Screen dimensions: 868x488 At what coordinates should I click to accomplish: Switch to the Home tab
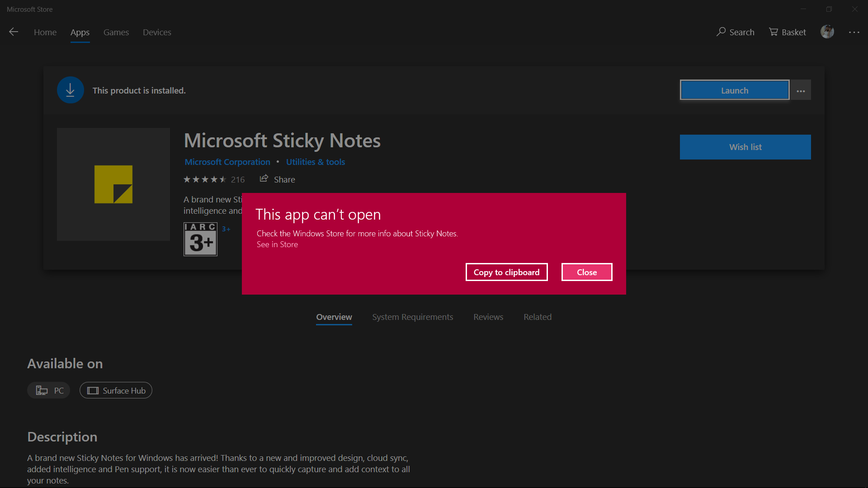[x=45, y=32]
